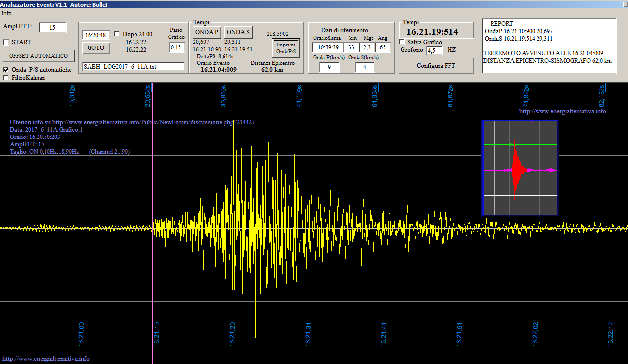Enable the Salva Grafico checkbox
The width and height of the screenshot is (628, 364).
click(402, 42)
